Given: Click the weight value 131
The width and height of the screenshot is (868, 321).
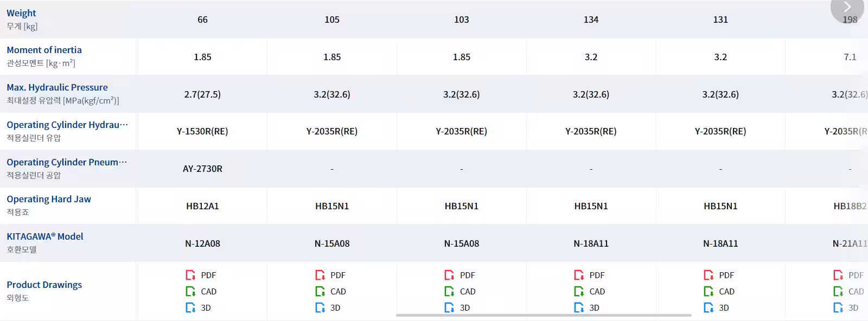Looking at the screenshot, I should pyautogui.click(x=720, y=20).
